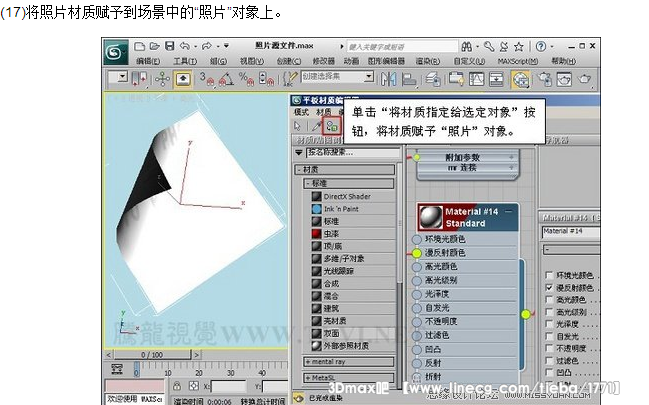
Task: Click the Align tool icon
Action: click(x=409, y=79)
